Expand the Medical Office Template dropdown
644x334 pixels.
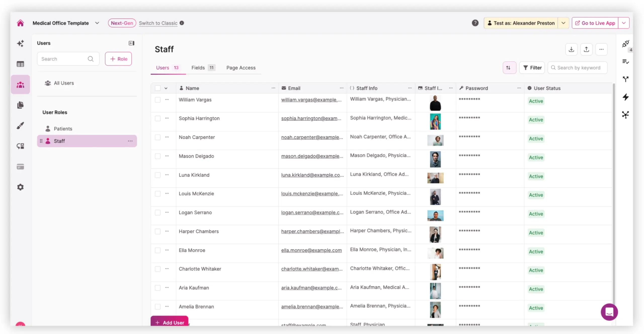pyautogui.click(x=97, y=23)
